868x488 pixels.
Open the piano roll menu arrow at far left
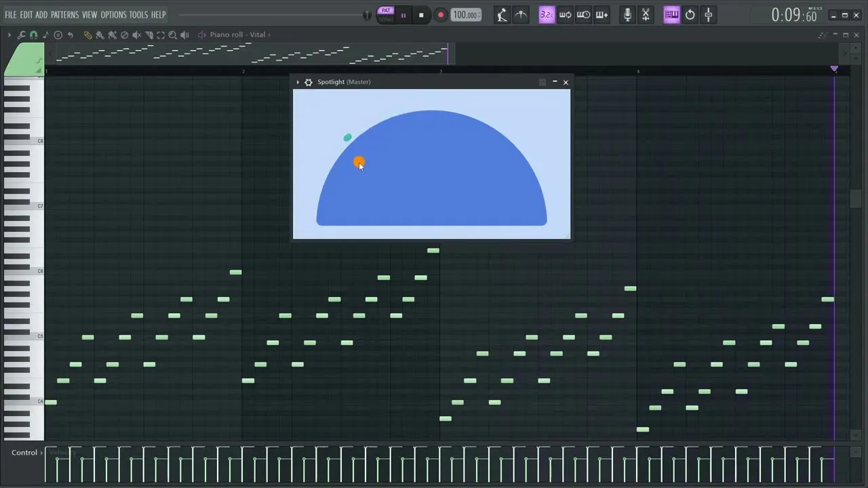click(9, 35)
